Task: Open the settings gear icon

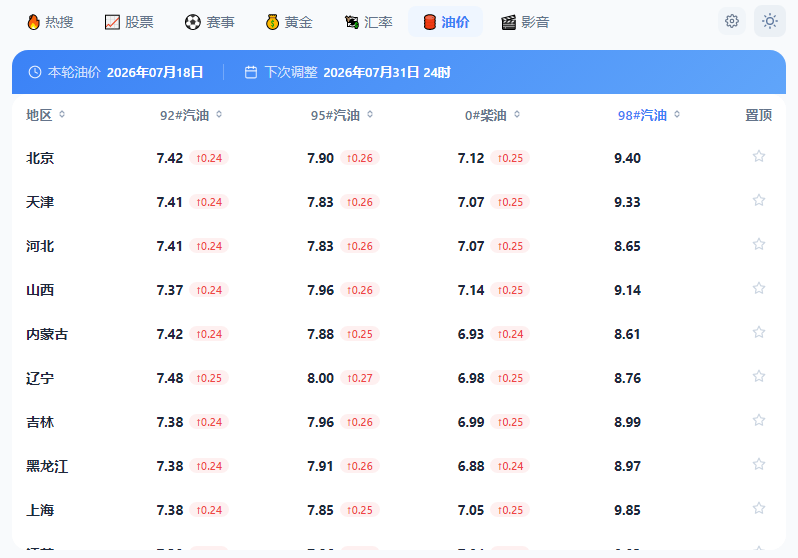Action: click(732, 21)
